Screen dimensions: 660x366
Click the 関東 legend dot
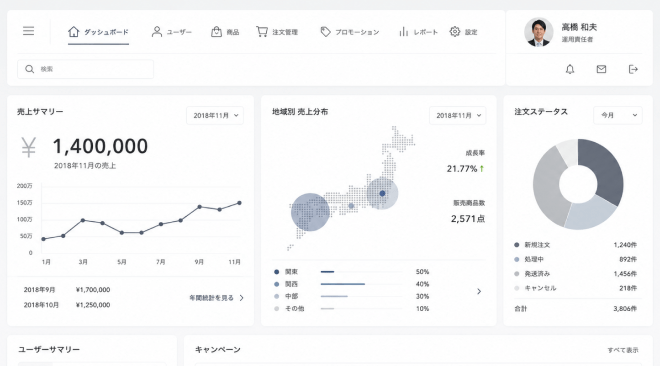277,272
